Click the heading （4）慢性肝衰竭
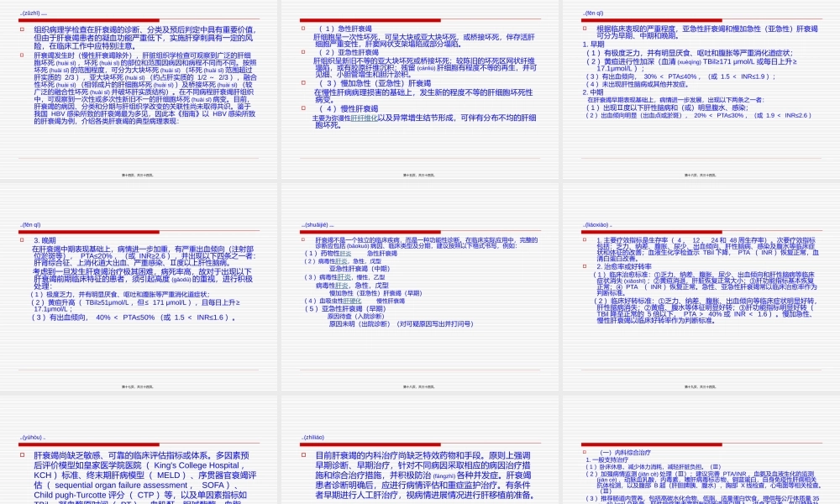Image resolution: width=840 pixels, height=504 pixels. click(348, 108)
